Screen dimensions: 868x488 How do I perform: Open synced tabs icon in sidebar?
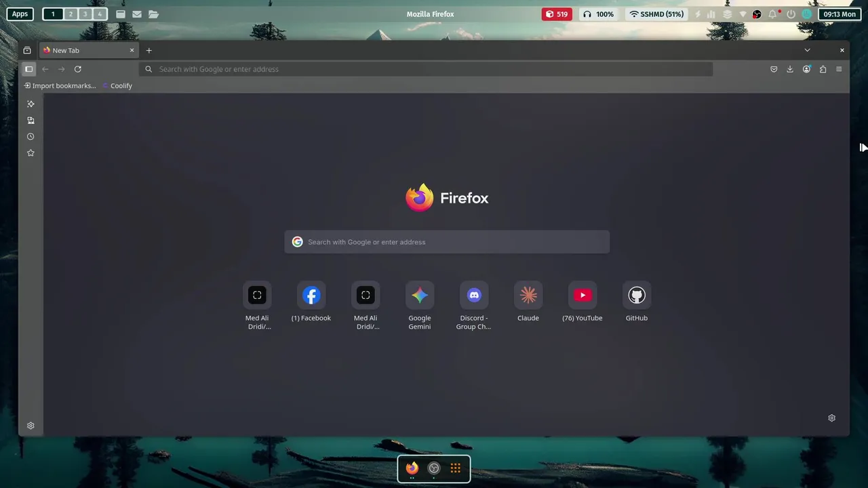point(31,120)
